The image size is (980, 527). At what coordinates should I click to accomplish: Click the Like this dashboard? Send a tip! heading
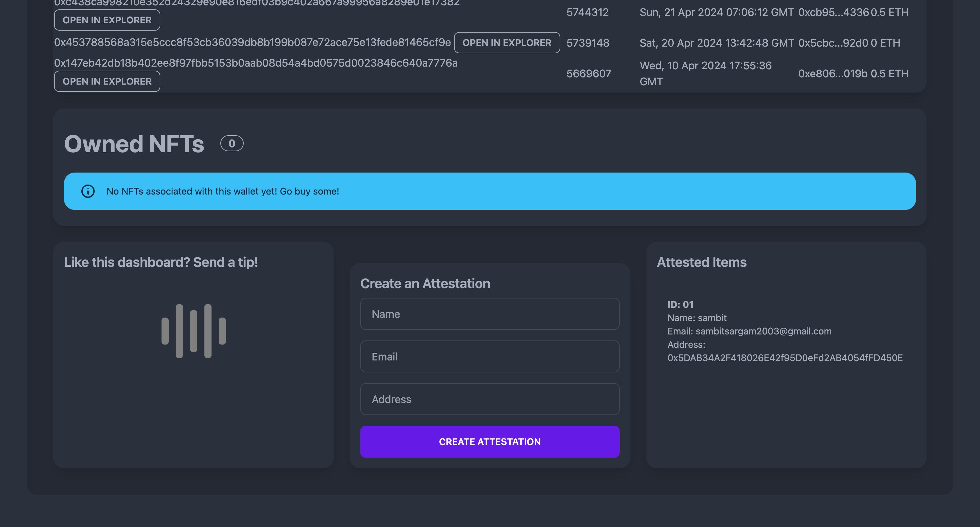pyautogui.click(x=161, y=262)
